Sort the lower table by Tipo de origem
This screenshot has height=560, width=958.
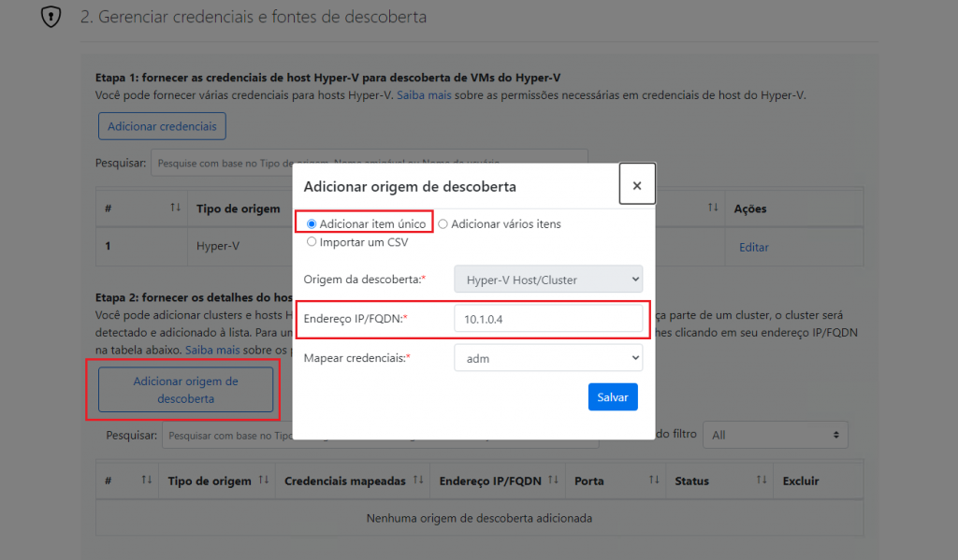[264, 481]
